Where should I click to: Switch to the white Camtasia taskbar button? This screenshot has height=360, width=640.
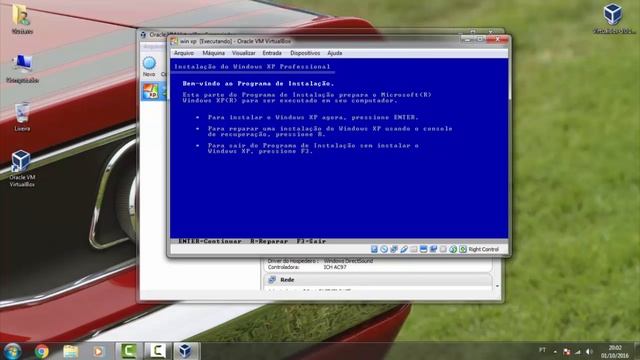157,351
